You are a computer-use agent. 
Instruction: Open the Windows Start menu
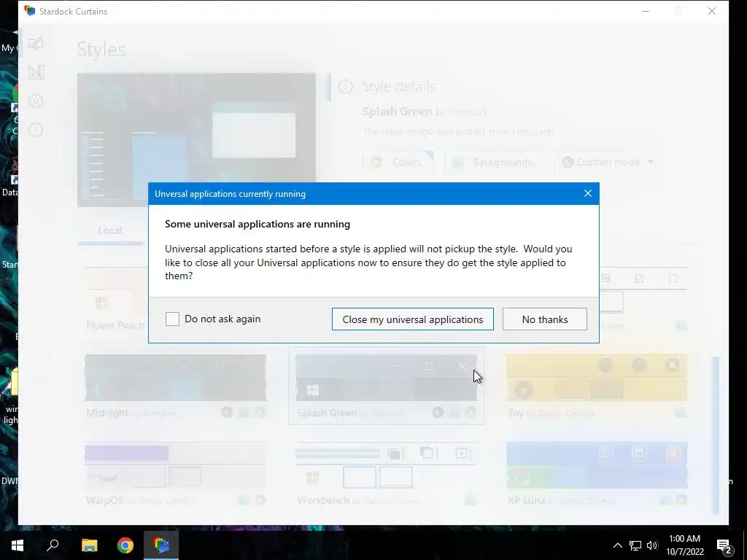18,545
